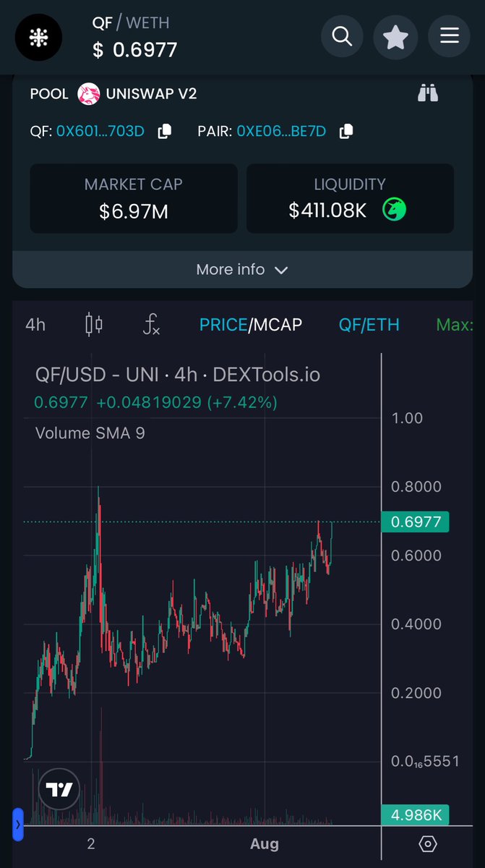This screenshot has width=485, height=868.
Task: Click the $ 0.6977 header price
Action: tap(135, 49)
